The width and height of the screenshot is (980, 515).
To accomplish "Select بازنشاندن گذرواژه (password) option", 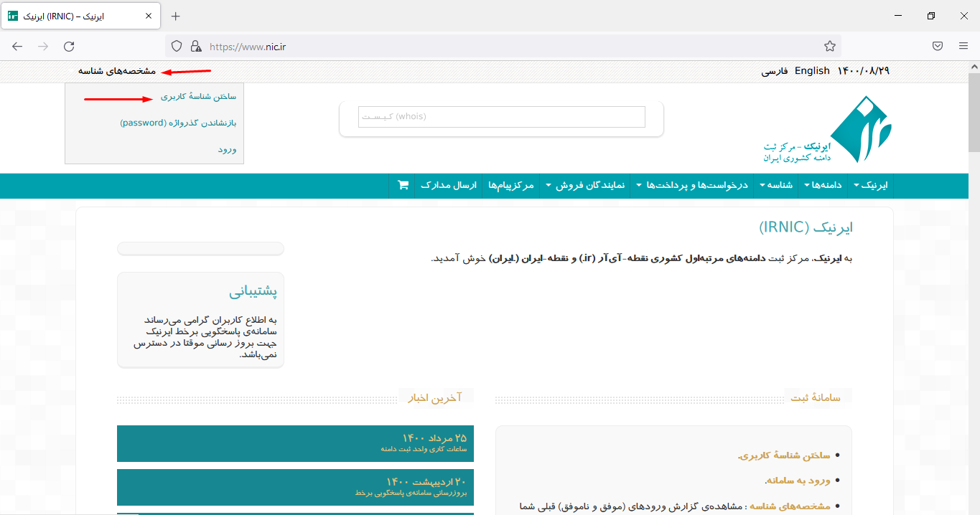I will click(x=178, y=123).
